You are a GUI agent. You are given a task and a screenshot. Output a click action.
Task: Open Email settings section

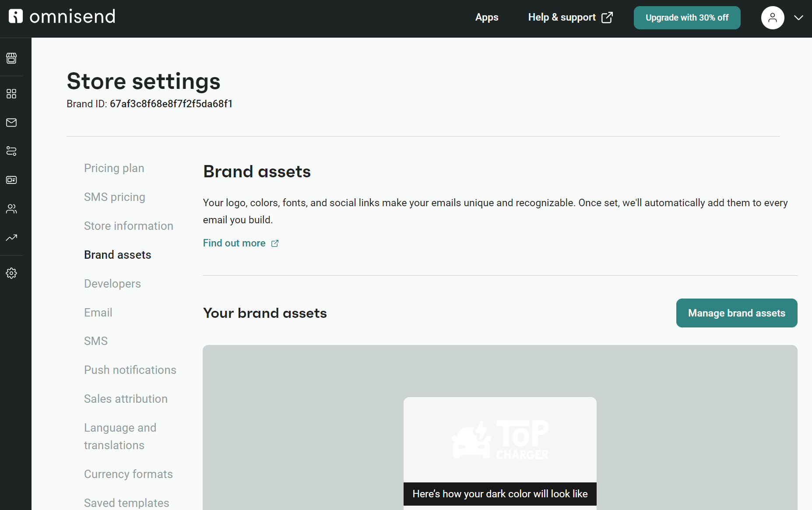point(98,313)
